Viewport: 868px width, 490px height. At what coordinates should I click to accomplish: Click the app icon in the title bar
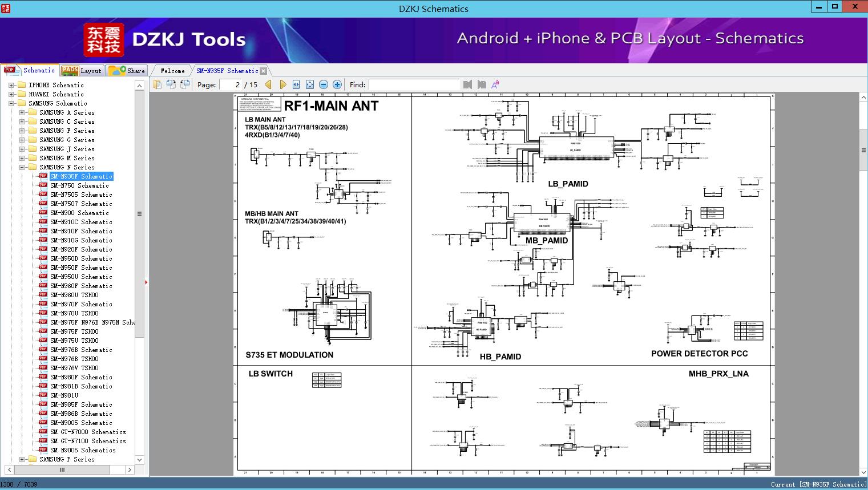pos(6,8)
